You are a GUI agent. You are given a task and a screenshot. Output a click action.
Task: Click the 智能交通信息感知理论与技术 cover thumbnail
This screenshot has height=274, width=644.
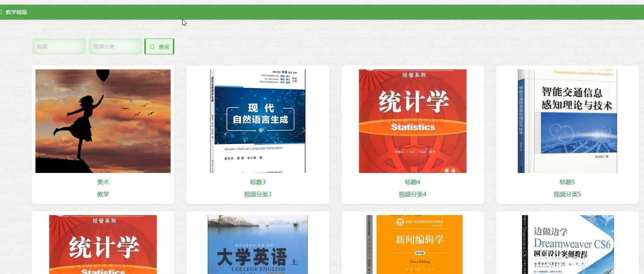(x=567, y=121)
